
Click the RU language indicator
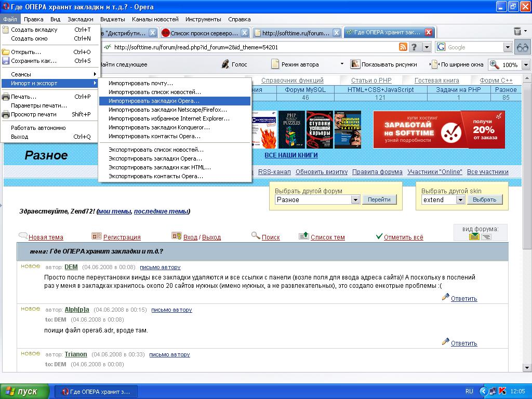tap(469, 391)
